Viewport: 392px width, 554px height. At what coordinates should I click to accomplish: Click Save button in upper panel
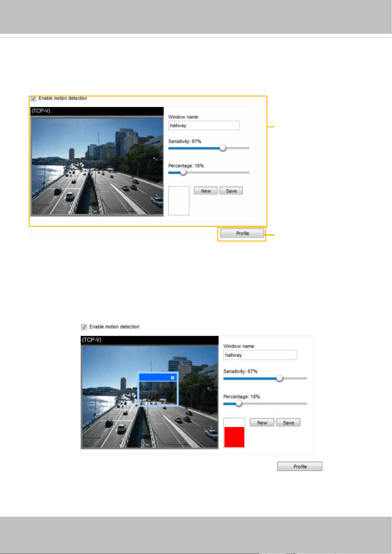(x=231, y=191)
